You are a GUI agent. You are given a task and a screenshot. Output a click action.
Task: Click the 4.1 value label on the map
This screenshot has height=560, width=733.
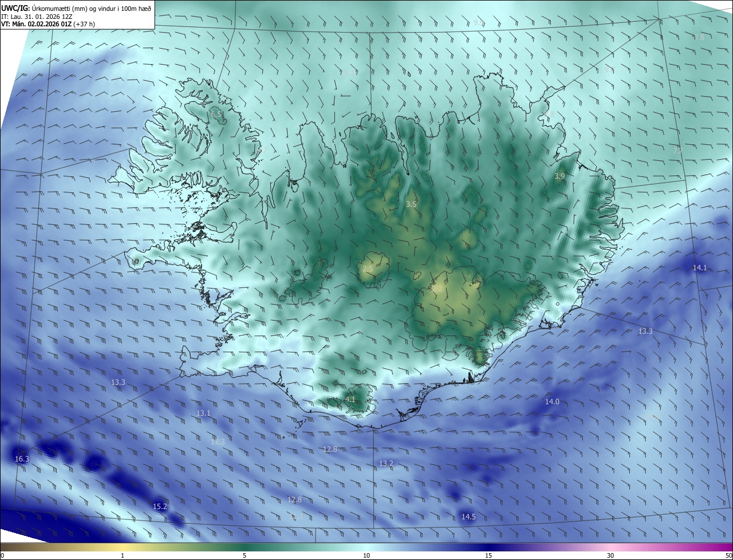[x=350, y=399]
